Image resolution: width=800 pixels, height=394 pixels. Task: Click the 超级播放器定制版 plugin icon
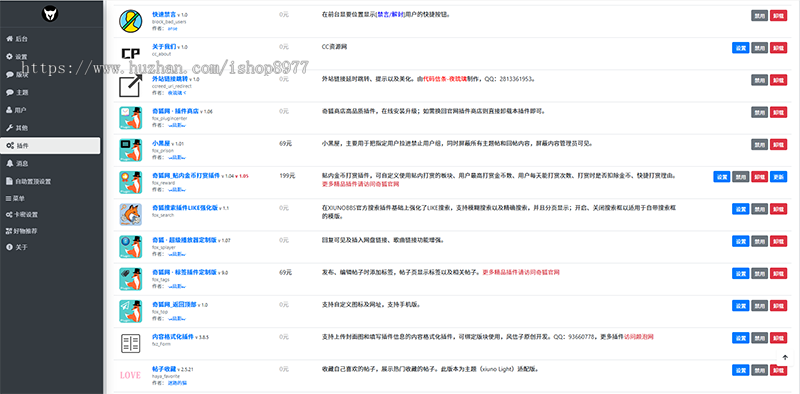coord(131,247)
